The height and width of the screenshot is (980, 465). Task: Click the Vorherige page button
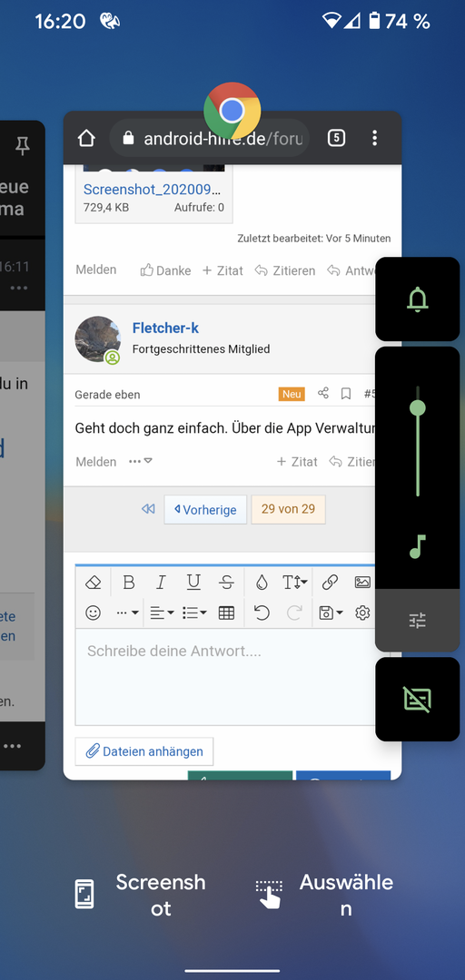click(x=205, y=510)
